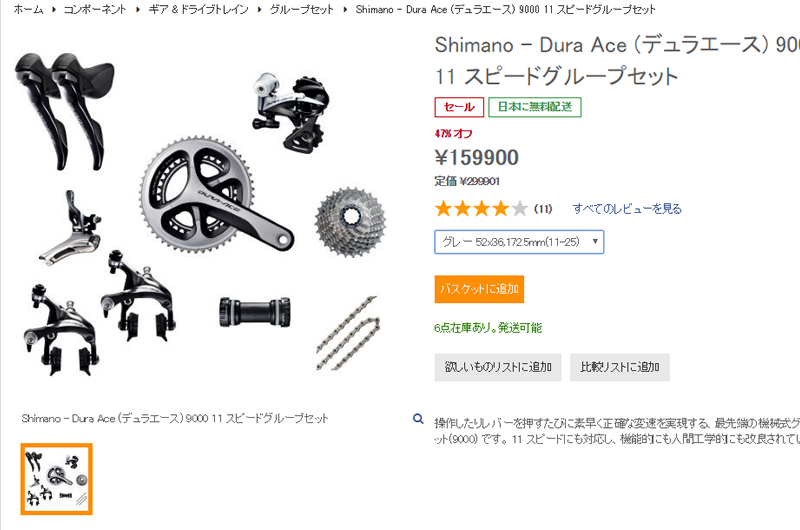
Task: Click the review count (11)
Action: pos(543,209)
